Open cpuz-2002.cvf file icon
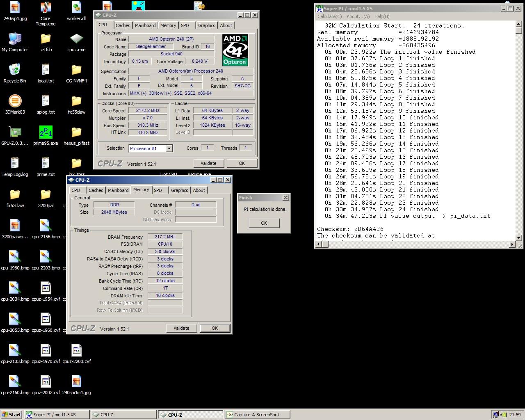 coord(46,385)
